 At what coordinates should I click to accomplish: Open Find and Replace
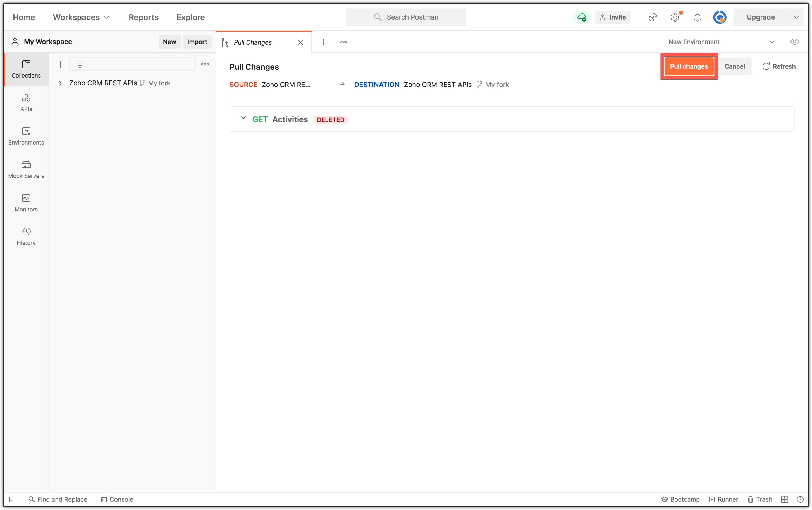[58, 499]
